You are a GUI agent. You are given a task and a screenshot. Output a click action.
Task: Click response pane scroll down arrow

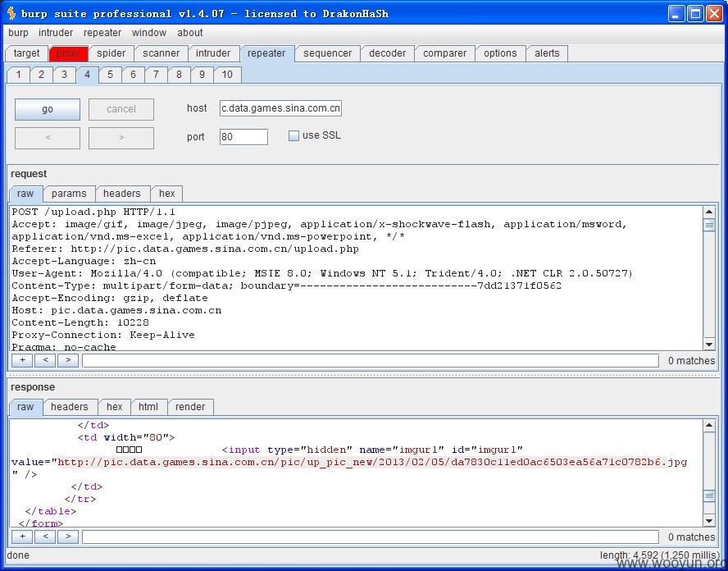click(709, 521)
